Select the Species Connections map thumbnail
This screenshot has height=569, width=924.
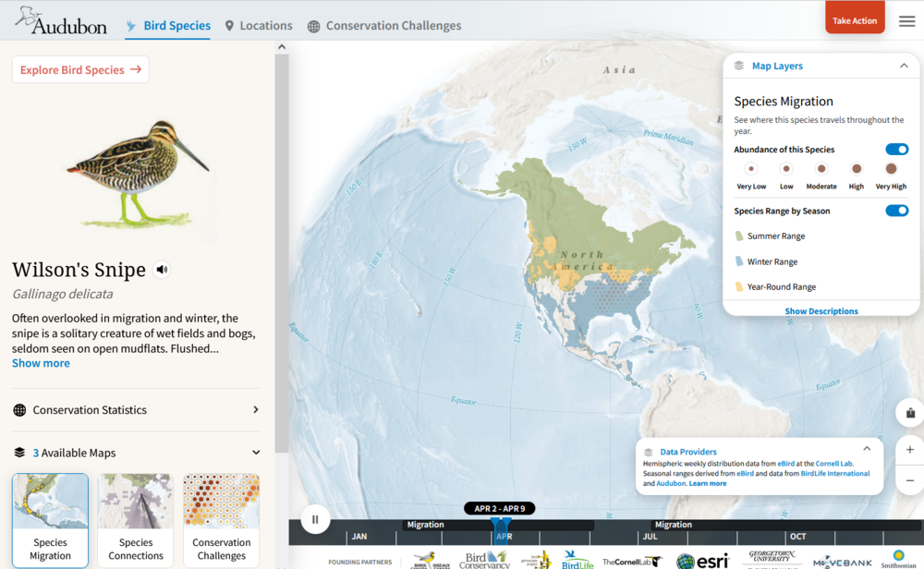tap(136, 519)
